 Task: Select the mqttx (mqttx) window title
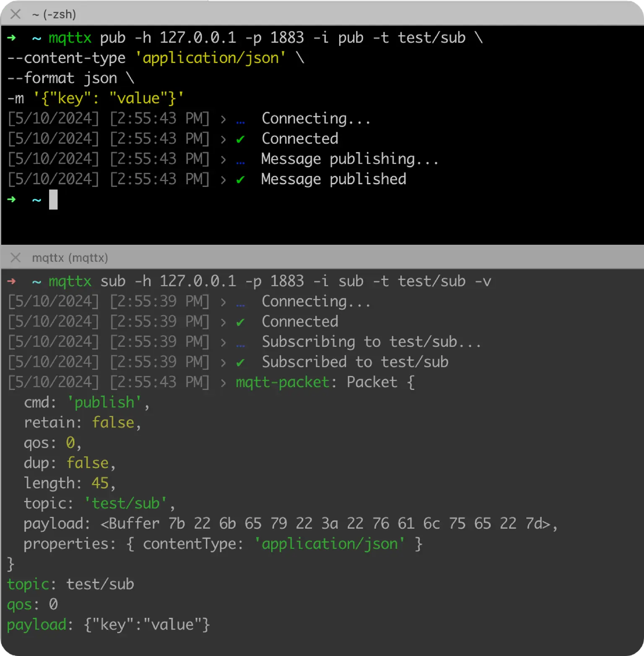click(x=68, y=258)
